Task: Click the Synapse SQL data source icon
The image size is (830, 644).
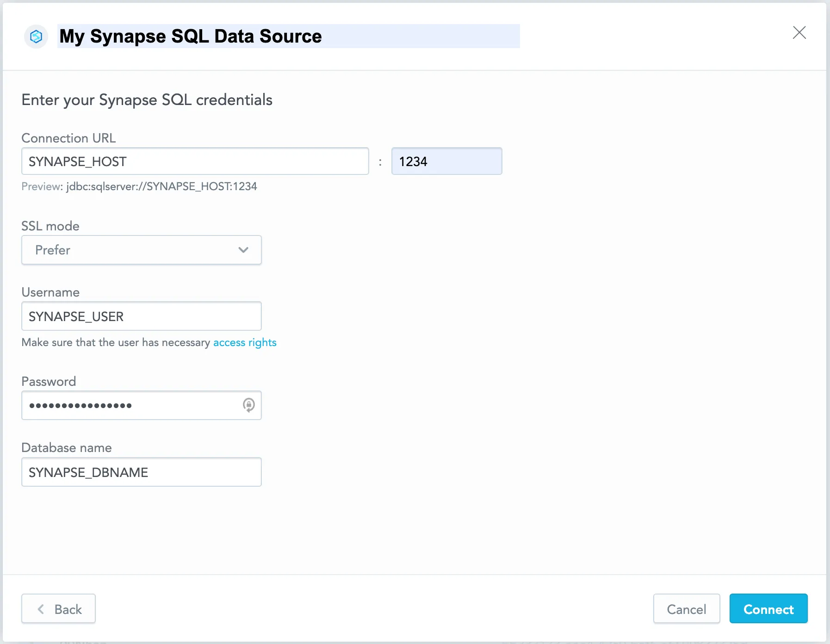Action: click(x=36, y=36)
